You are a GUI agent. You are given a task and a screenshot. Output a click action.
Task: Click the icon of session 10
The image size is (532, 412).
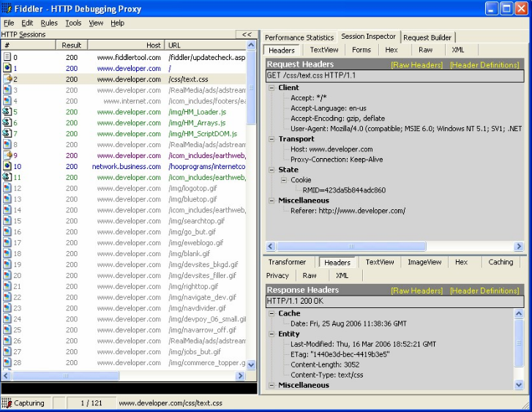7,166
